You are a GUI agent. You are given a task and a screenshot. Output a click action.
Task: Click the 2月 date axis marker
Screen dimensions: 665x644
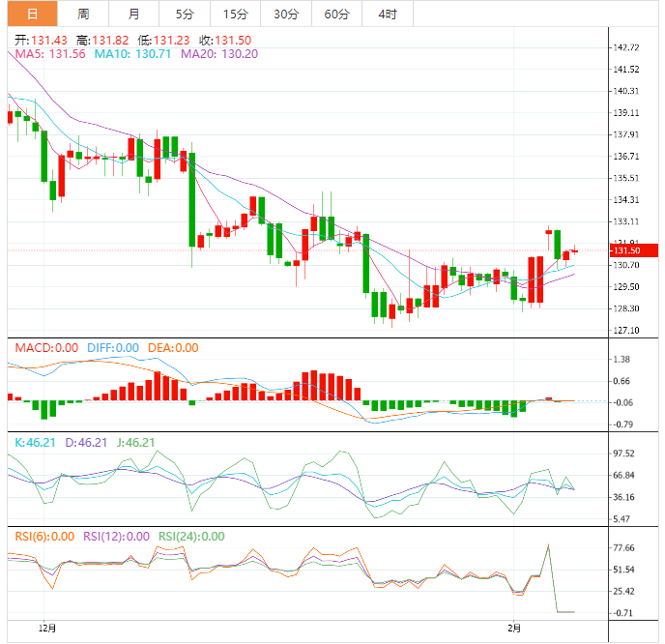pyautogui.click(x=514, y=628)
